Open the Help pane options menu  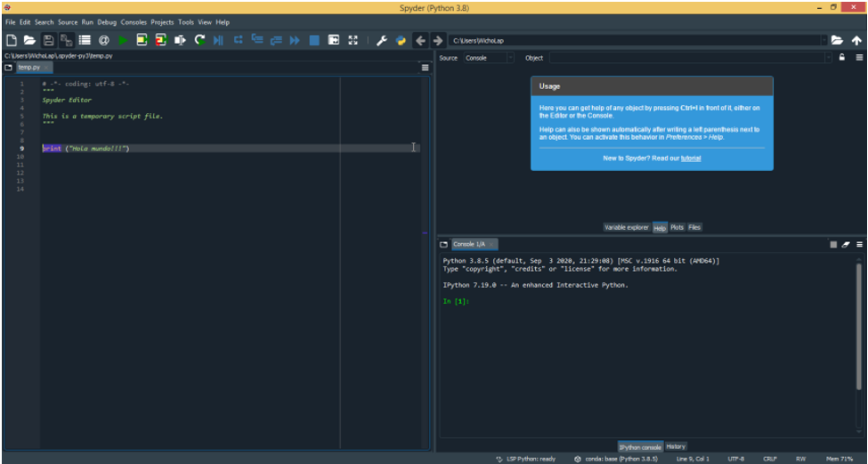[x=859, y=58]
